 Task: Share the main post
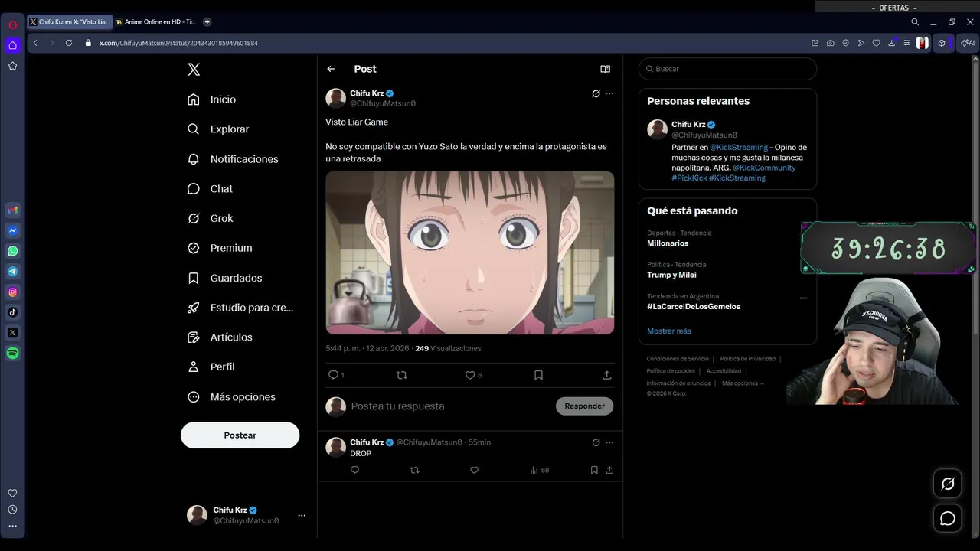pos(606,375)
